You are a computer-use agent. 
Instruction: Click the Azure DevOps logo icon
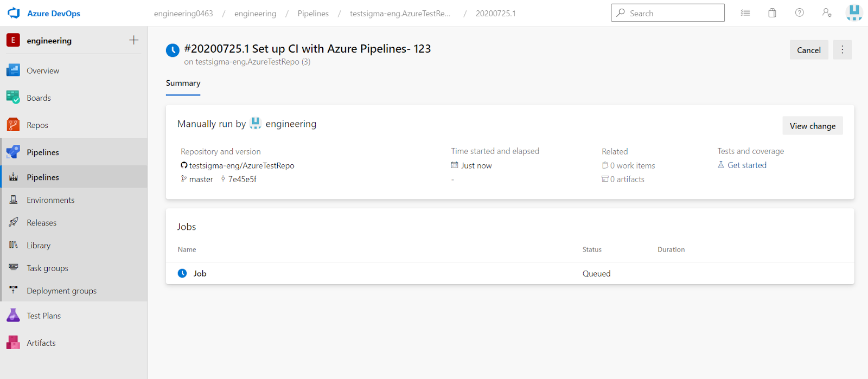(x=14, y=13)
